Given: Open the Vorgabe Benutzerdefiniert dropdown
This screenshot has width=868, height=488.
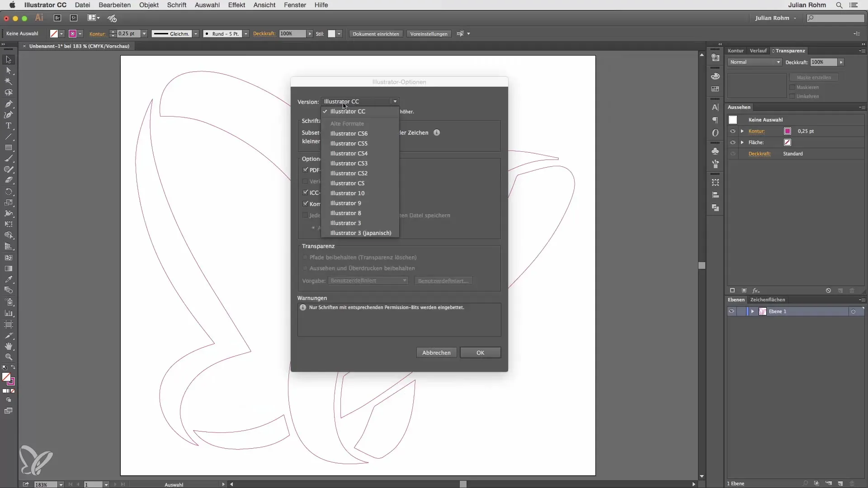Looking at the screenshot, I should tap(368, 281).
